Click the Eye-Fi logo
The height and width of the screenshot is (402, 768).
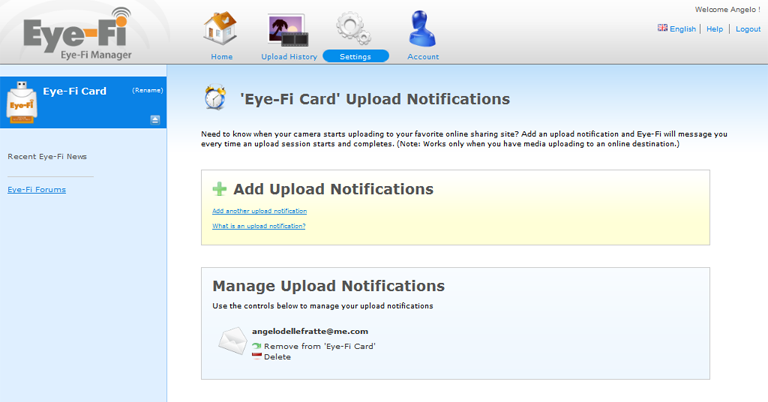tap(78, 33)
